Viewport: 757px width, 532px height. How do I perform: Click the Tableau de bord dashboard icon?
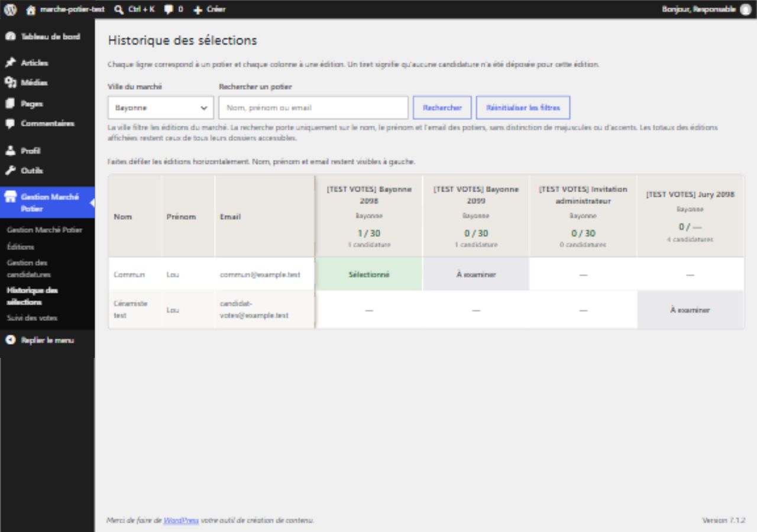[x=10, y=37]
